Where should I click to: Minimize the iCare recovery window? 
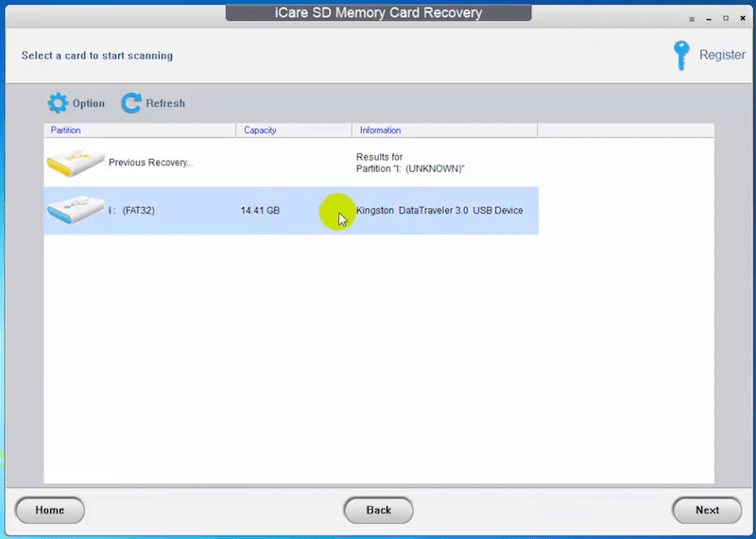709,19
